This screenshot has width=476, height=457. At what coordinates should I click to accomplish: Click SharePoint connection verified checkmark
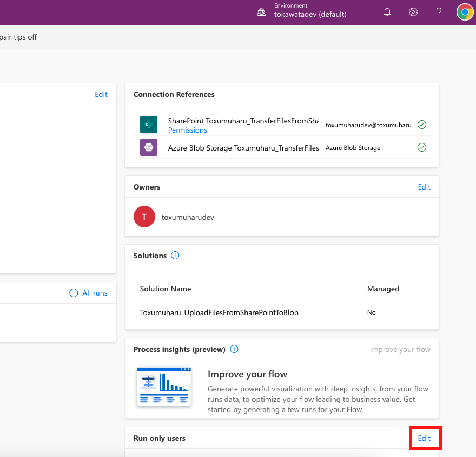(421, 125)
